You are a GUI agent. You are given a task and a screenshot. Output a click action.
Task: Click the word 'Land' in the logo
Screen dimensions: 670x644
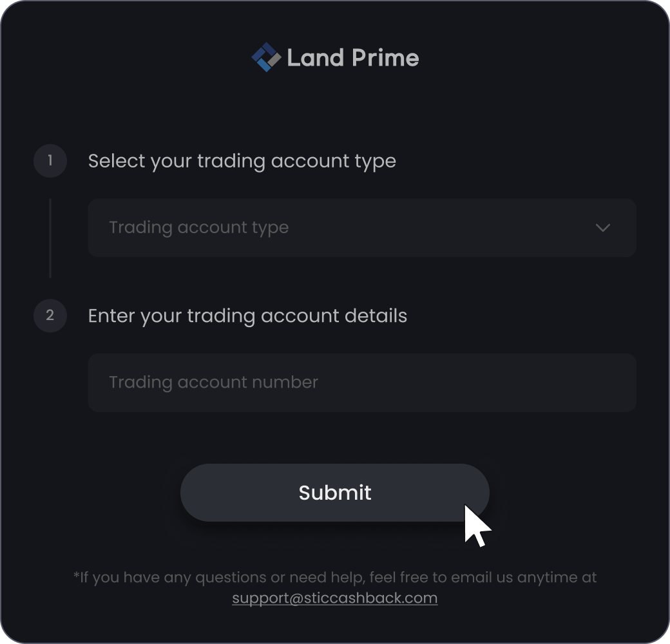pos(315,58)
